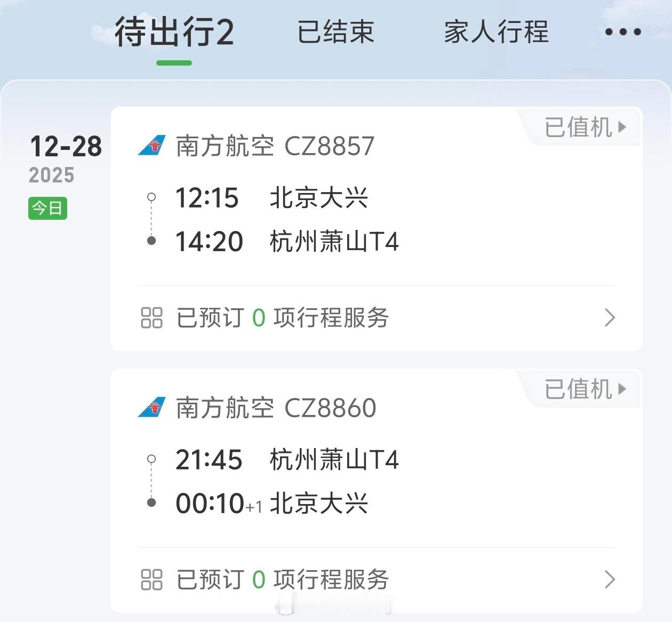Open 已预订 0 项行程服务 for CZ8860
The image size is (672, 622).
click(x=283, y=579)
